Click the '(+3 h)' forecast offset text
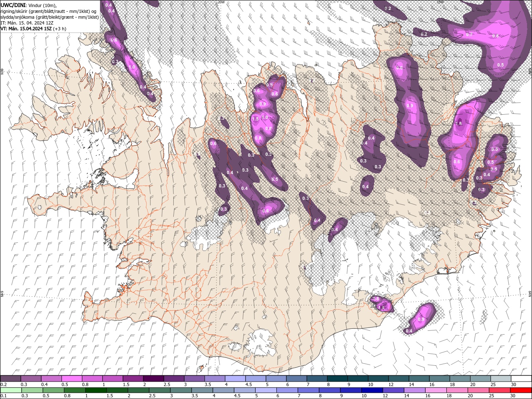The width and height of the screenshot is (532, 399). point(60,29)
